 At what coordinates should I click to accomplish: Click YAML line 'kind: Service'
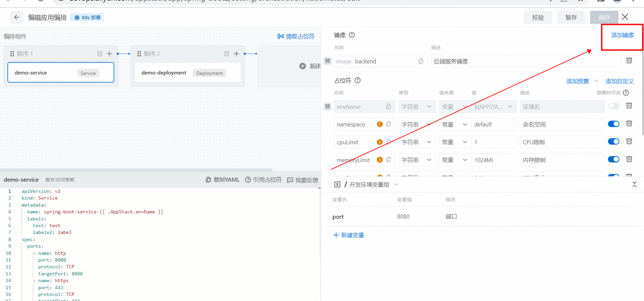pos(39,198)
